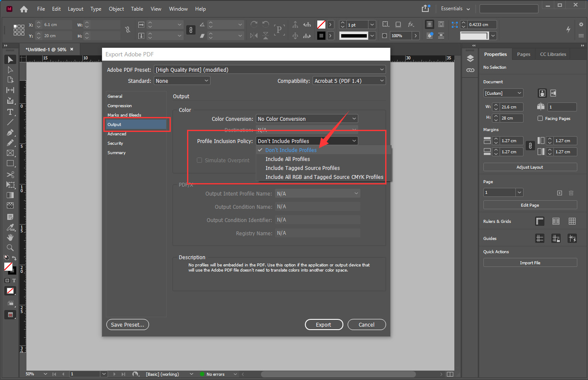Select the Page tool
This screenshot has height=380, width=588.
tap(10, 80)
